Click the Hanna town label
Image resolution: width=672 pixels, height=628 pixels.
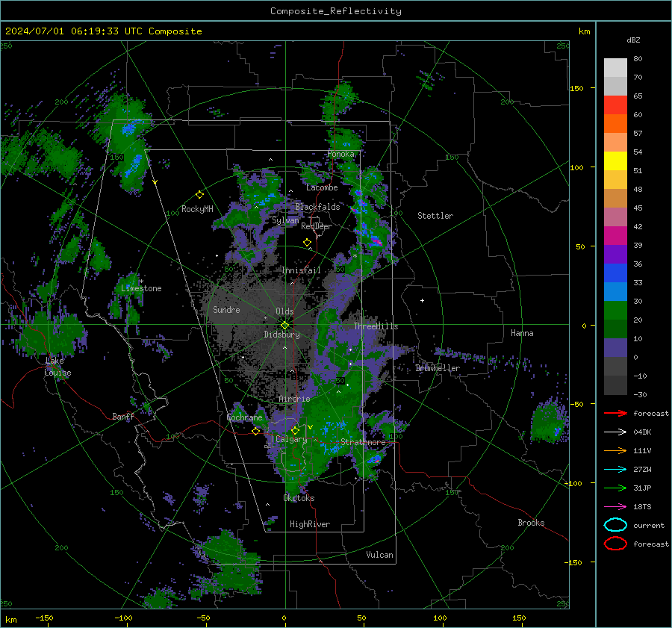pyautogui.click(x=522, y=333)
